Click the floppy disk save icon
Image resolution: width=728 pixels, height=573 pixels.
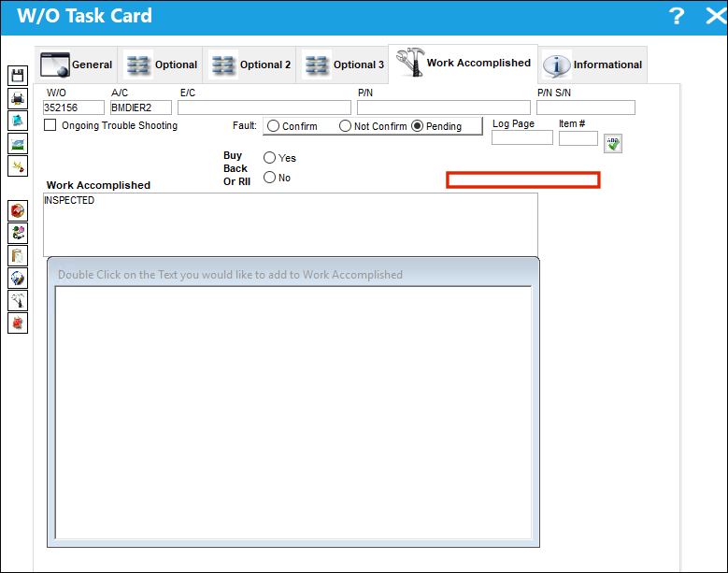click(x=18, y=75)
